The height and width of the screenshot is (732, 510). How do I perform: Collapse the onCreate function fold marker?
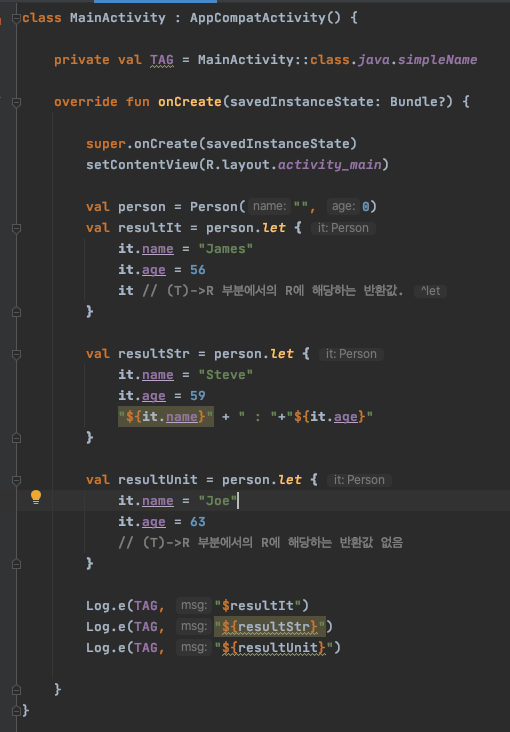point(16,102)
